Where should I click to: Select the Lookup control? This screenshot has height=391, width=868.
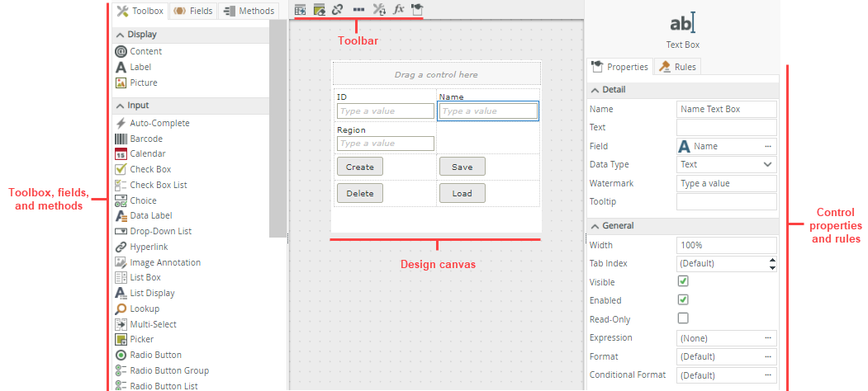click(137, 309)
